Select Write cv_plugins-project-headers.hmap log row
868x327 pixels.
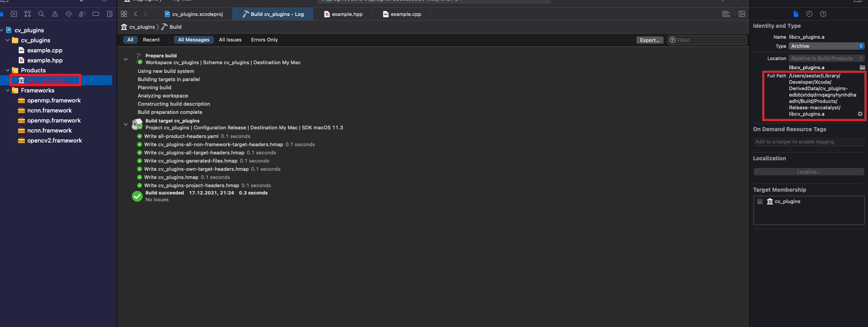[208, 185]
